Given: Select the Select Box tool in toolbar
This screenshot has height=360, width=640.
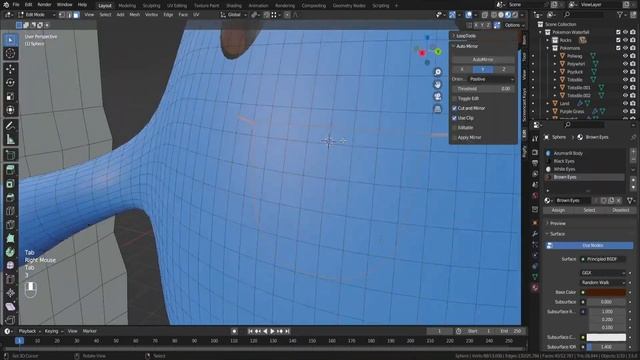Looking at the screenshot, I should (10, 40).
